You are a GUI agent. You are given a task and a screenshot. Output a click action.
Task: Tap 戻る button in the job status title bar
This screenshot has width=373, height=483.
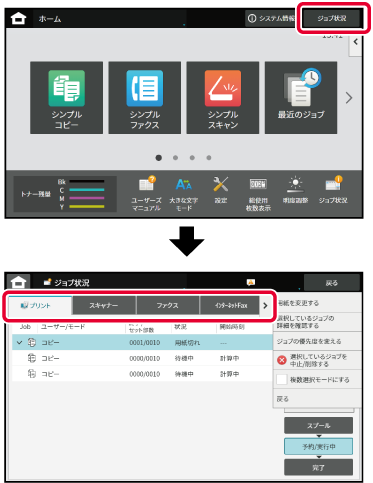click(x=332, y=283)
